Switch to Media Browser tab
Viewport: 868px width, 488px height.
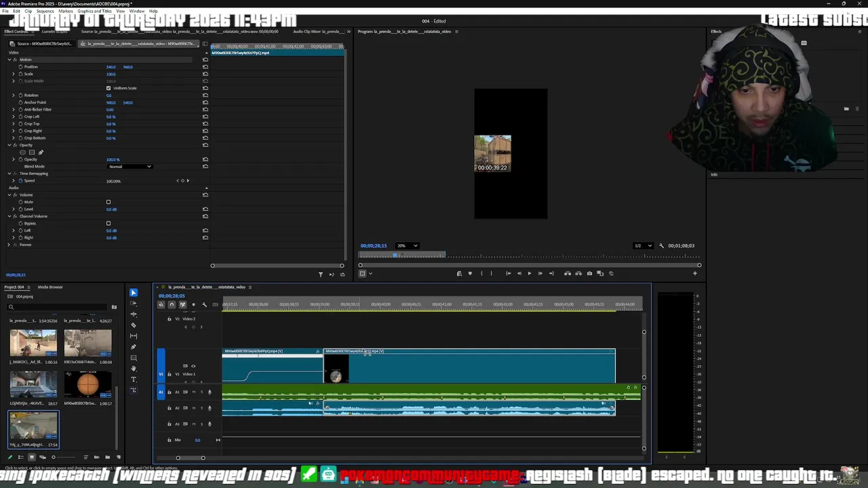click(x=50, y=287)
